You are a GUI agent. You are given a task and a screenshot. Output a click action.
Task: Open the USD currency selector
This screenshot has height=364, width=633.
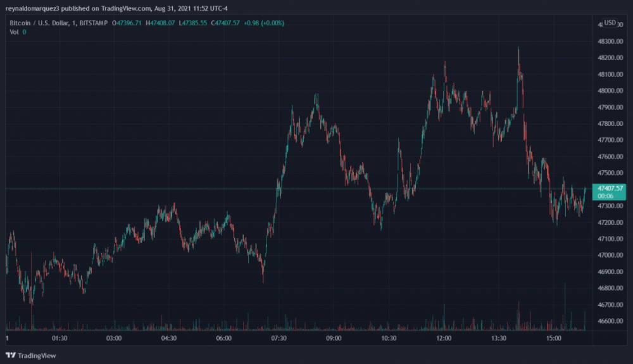pos(610,23)
